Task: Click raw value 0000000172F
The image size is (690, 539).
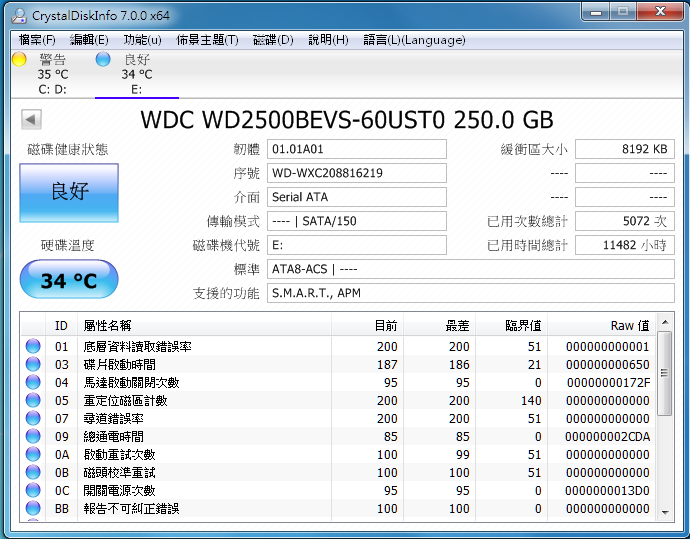Action: pyautogui.click(x=609, y=383)
